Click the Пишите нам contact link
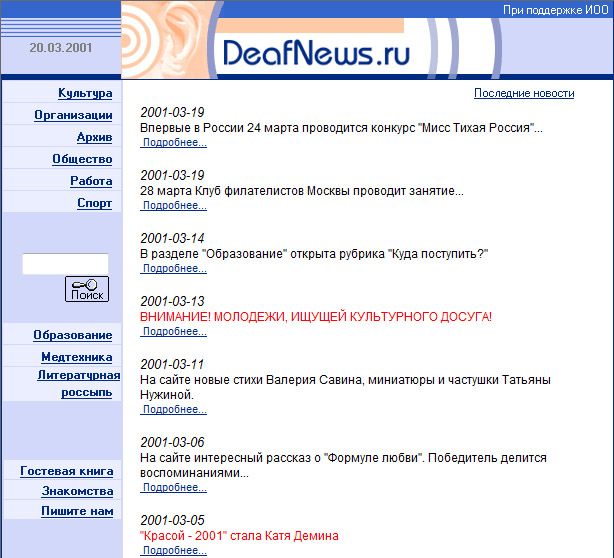Viewport: 614px width, 558px height. point(77,511)
